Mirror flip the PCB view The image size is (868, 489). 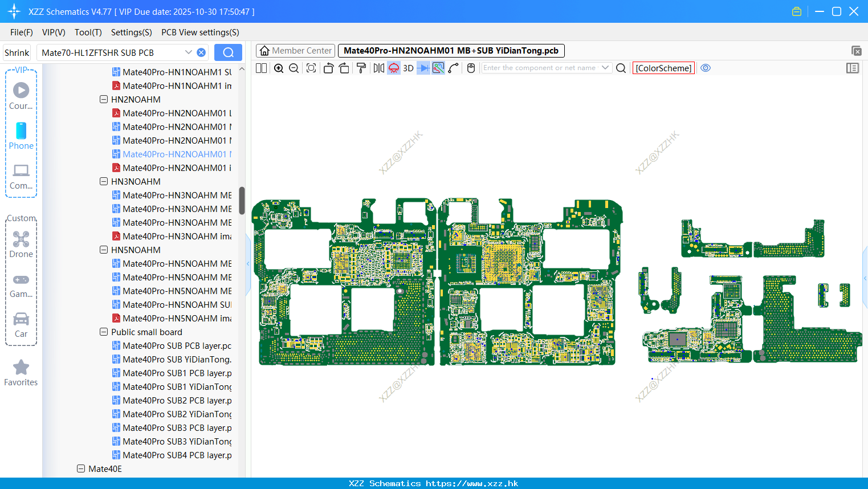point(379,68)
